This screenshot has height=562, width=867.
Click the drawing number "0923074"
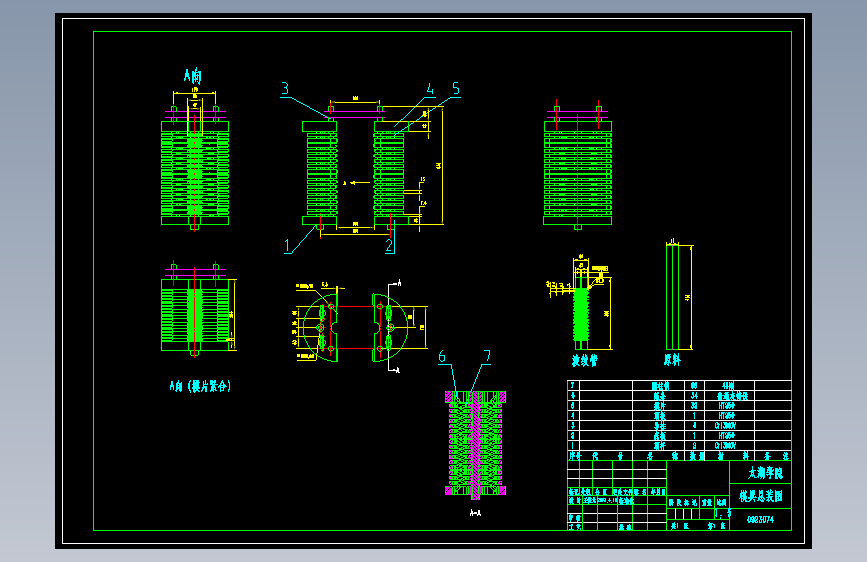coord(761,519)
